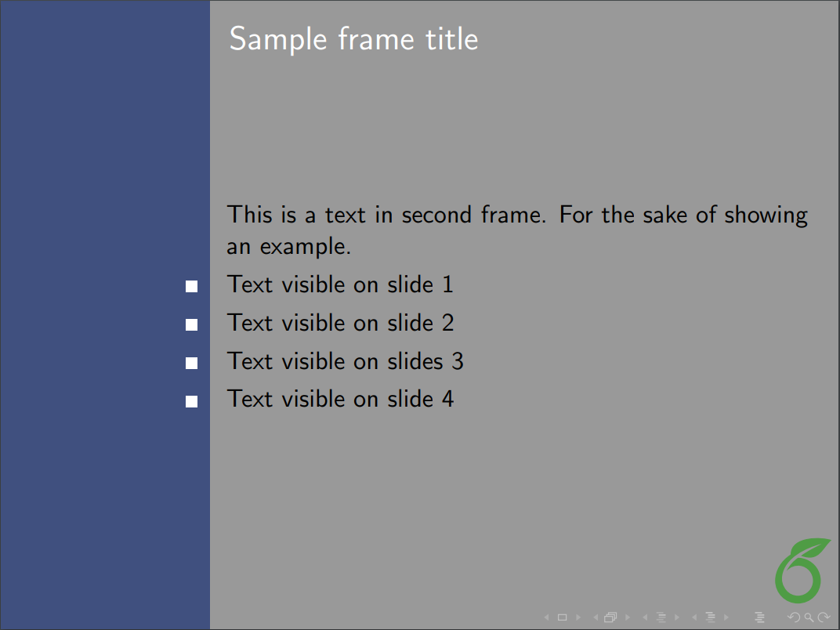This screenshot has width=840, height=630.
Task: Jump back with previous subsection arrow
Action: (645, 617)
